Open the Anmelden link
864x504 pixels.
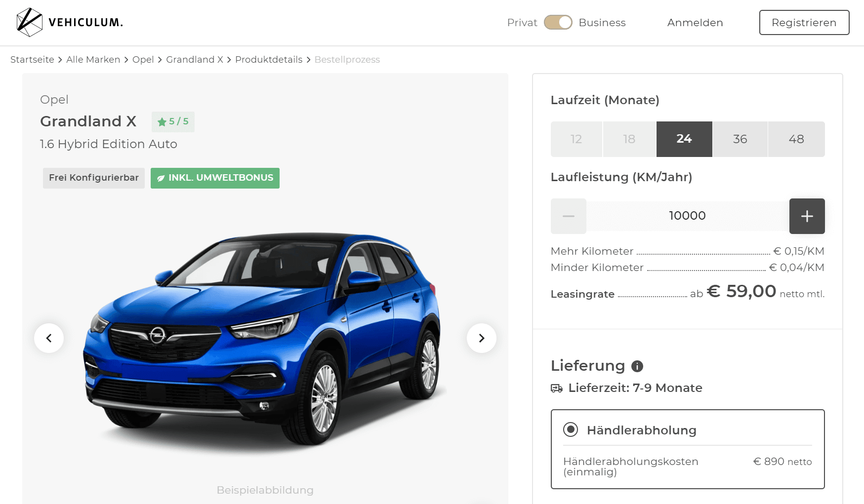[x=695, y=23]
